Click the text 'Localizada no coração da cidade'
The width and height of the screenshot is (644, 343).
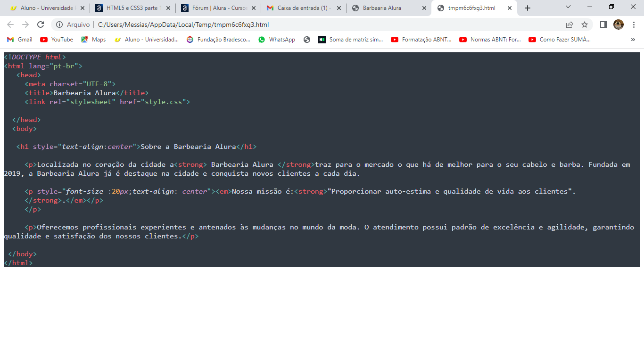point(101,164)
